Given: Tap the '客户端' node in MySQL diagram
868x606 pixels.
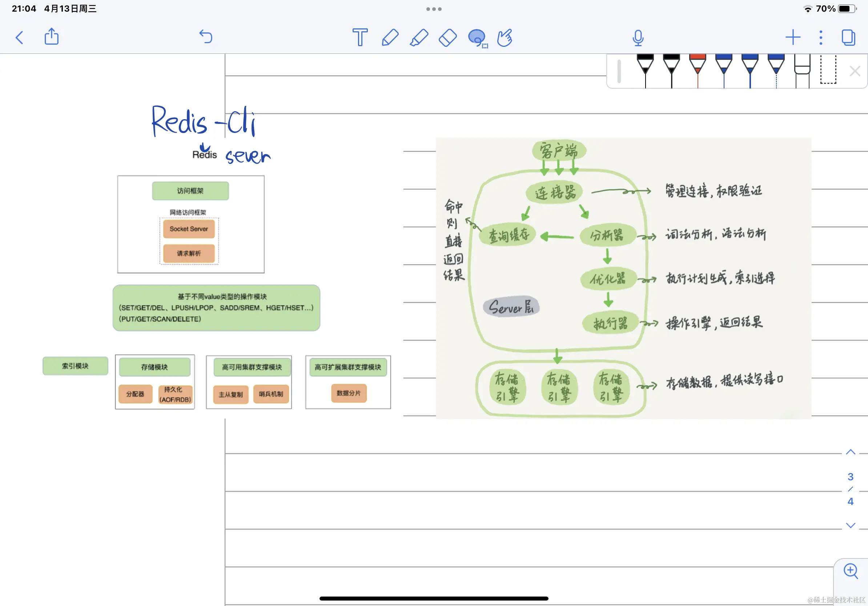Looking at the screenshot, I should (559, 151).
